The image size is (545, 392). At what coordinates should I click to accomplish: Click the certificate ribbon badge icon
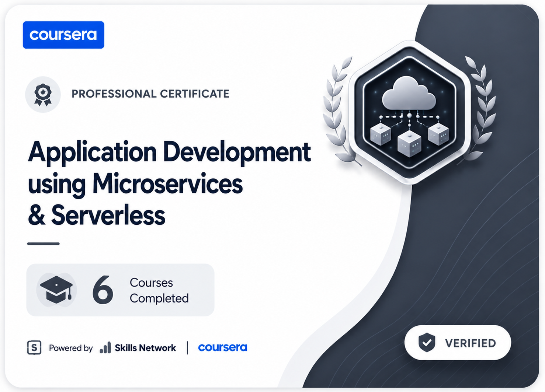click(43, 95)
